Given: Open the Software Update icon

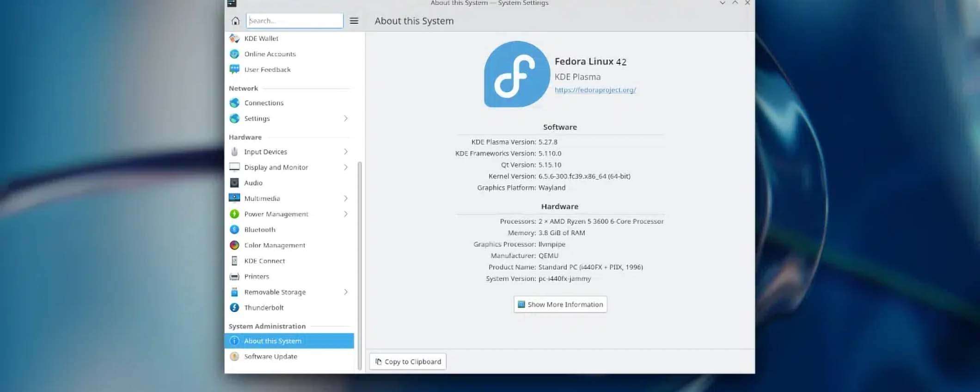Looking at the screenshot, I should click(234, 356).
